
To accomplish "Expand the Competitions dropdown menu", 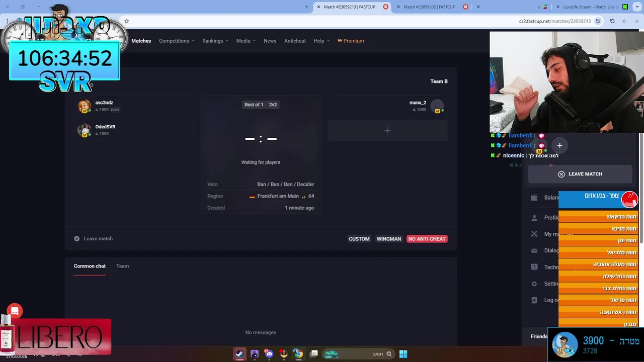I will (x=177, y=41).
